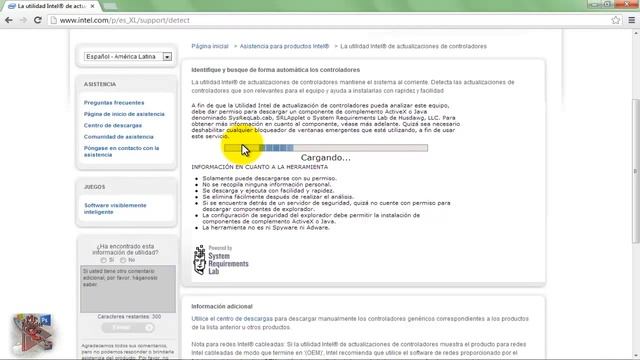640x360 pixels.
Task: Open Comunidad de asistencia link
Action: click(119, 137)
